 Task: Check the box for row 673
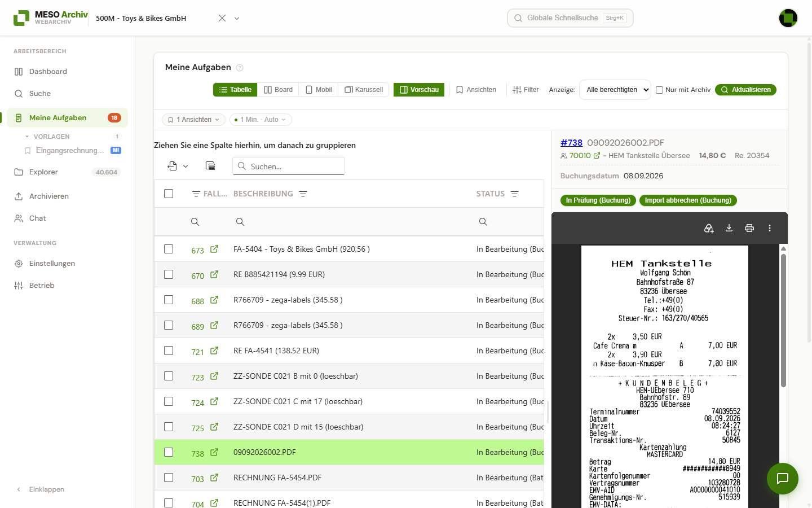(x=169, y=249)
